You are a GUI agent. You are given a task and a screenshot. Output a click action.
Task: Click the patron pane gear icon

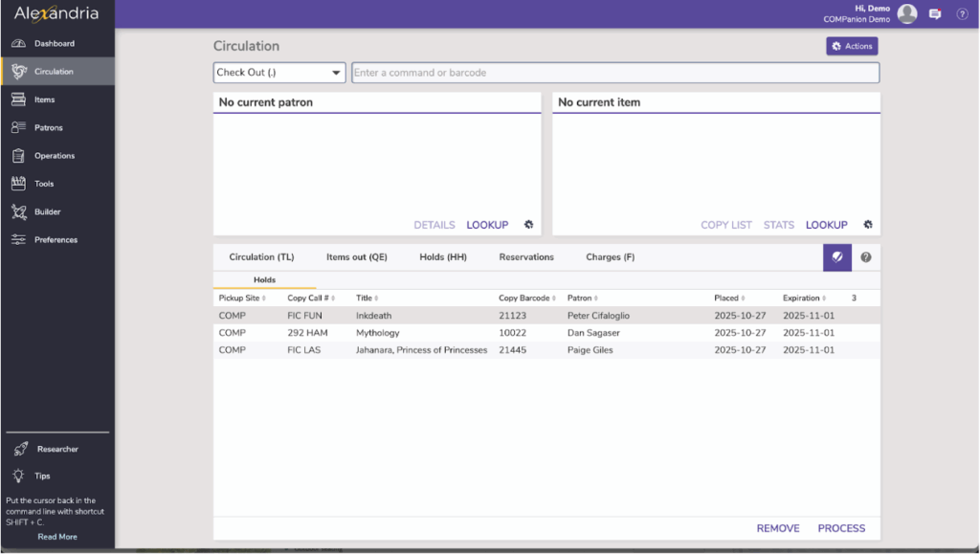[528, 225]
